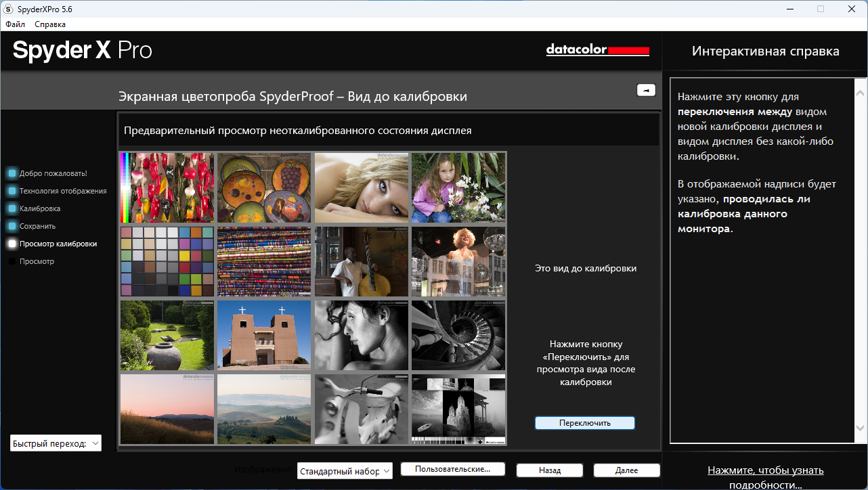Expand the Стандартный набор dropdown
Screen dimensions: 868x490
(345, 471)
